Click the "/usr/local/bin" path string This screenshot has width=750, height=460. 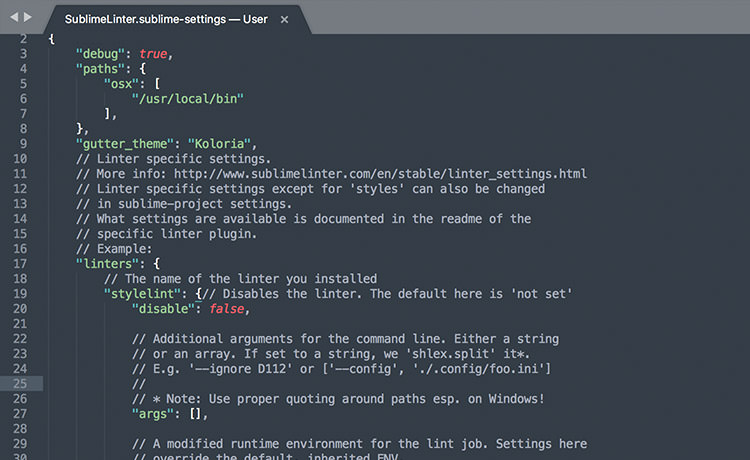[188, 99]
